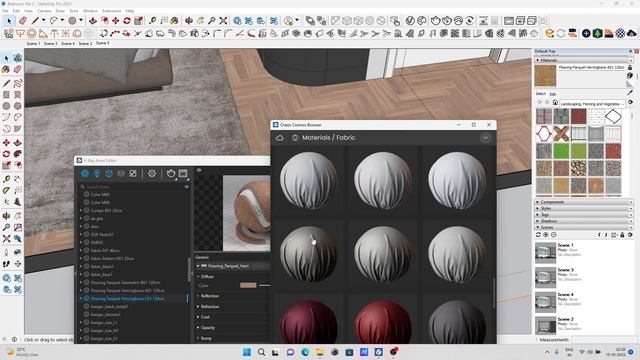
Task: Select the Scale tool in top toolbar
Action: [138, 20]
